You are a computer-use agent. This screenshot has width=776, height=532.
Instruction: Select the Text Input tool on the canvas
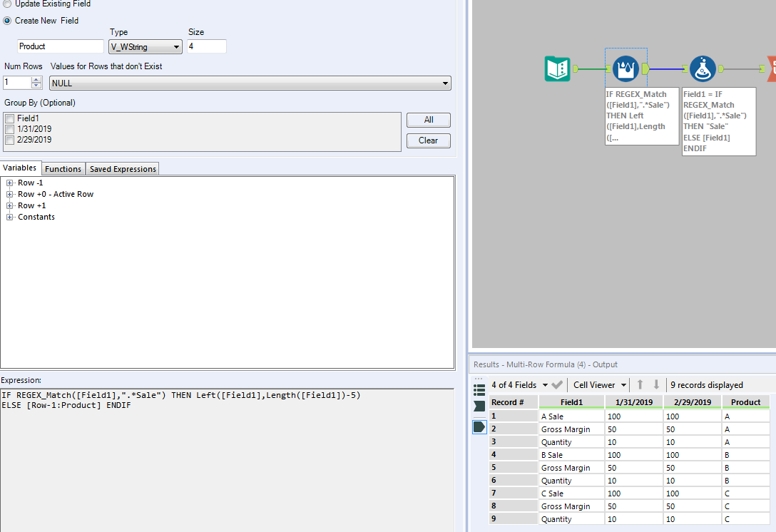click(558, 68)
